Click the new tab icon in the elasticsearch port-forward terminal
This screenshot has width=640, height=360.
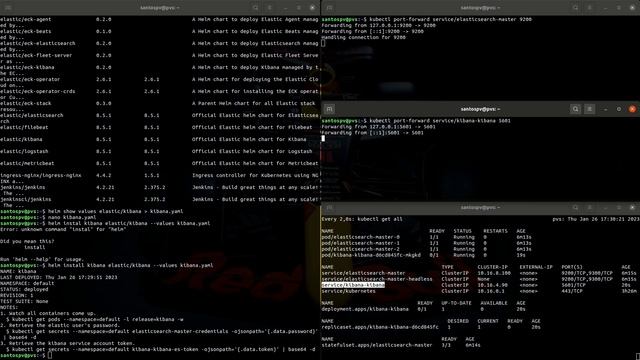[329, 7]
